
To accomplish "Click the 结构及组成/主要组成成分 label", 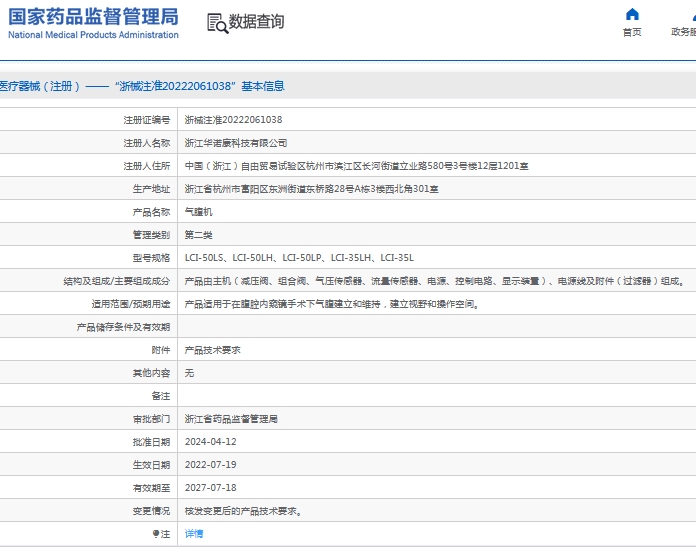I will 117,281.
